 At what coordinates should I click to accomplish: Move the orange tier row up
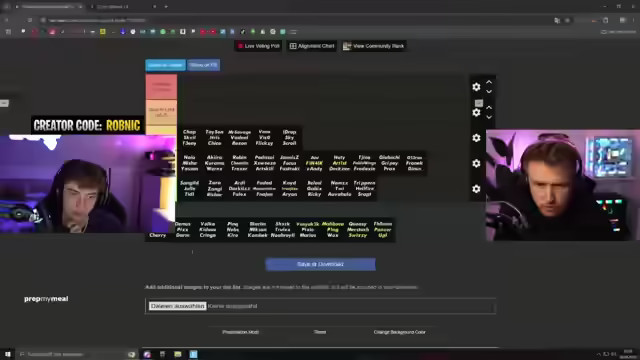[489, 107]
